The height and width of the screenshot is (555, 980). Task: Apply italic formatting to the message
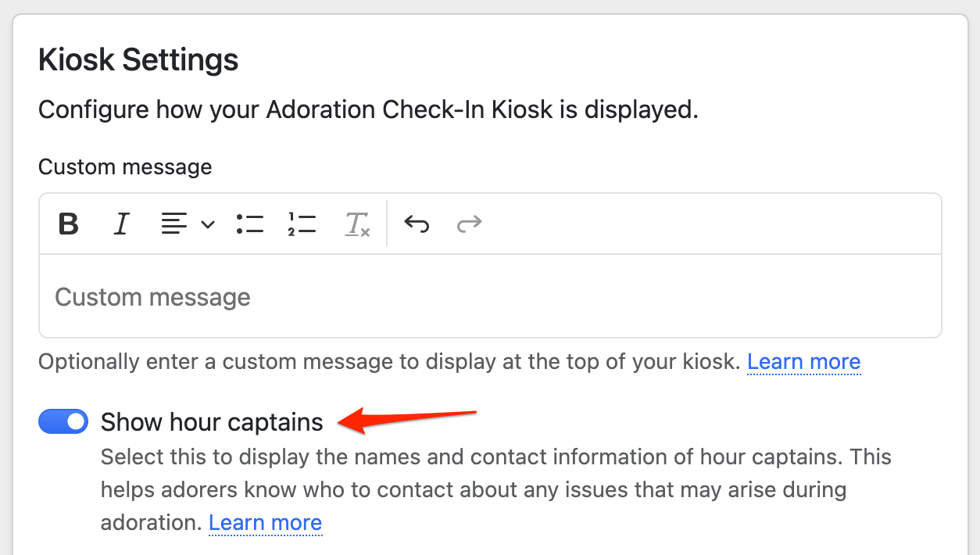coord(121,224)
